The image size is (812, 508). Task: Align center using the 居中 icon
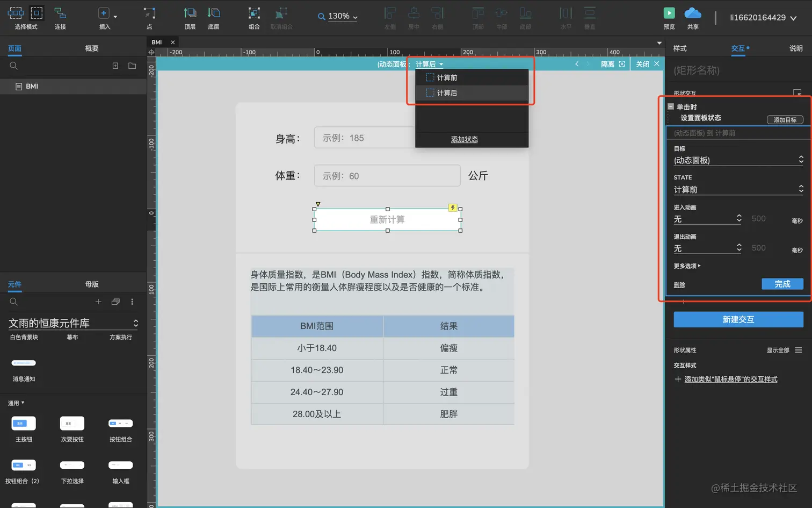click(414, 13)
